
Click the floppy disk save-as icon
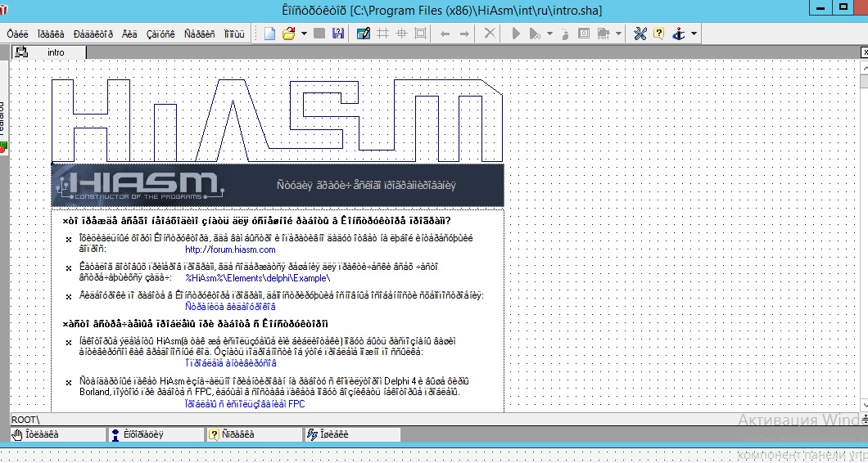click(x=337, y=34)
